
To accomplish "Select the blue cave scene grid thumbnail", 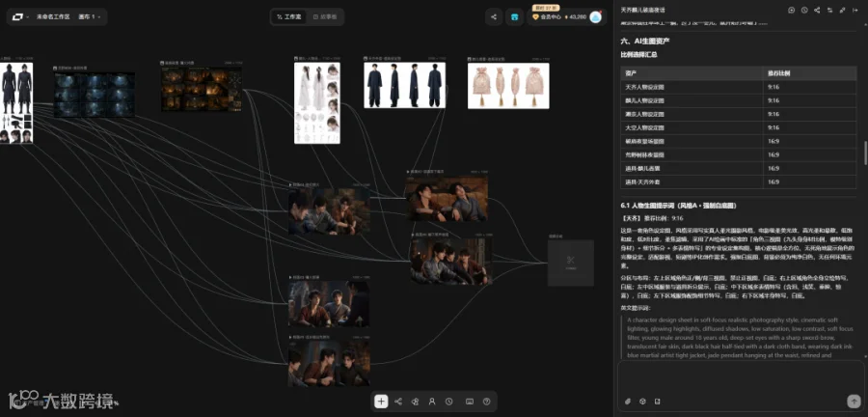I will pos(95,95).
